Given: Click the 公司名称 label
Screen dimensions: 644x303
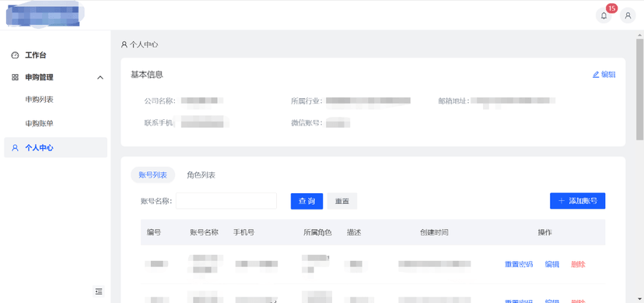Looking at the screenshot, I should [159, 100].
